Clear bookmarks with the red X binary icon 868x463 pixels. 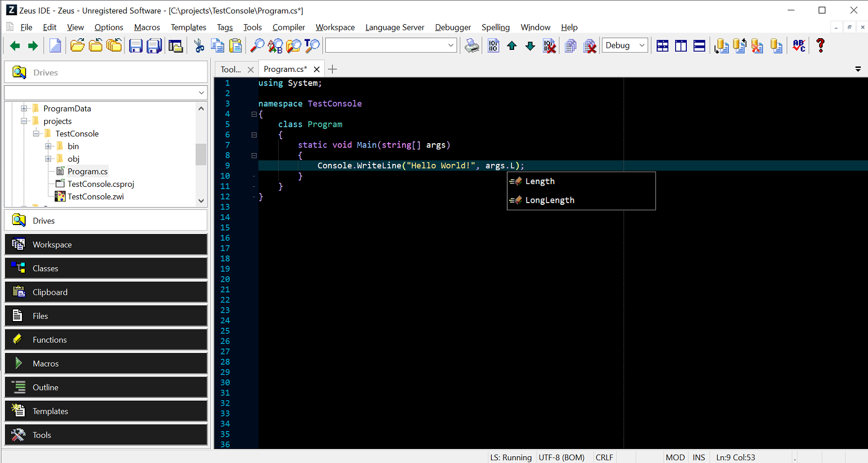(550, 46)
